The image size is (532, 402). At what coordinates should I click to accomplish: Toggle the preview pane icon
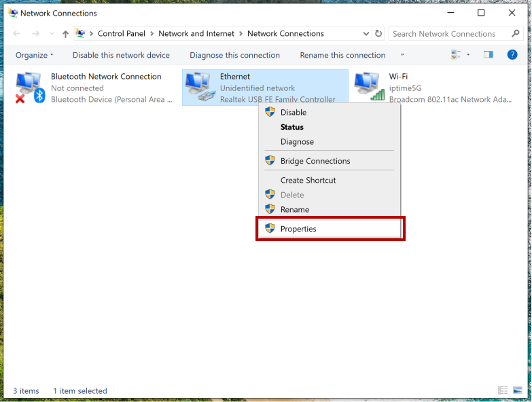488,55
